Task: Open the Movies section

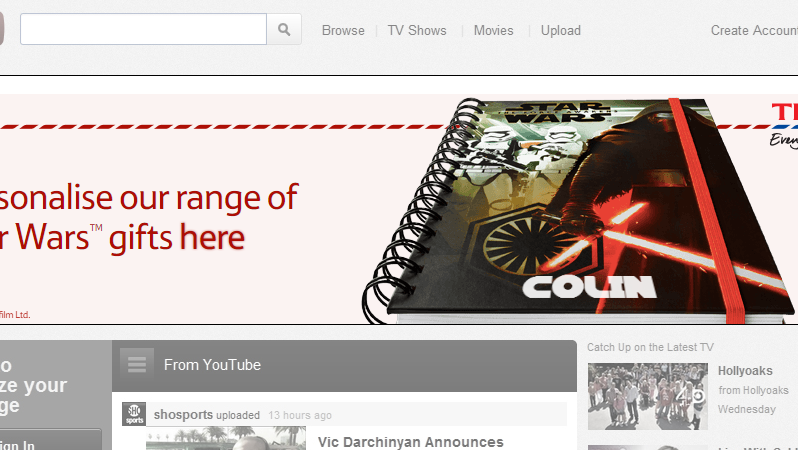Action: (494, 31)
